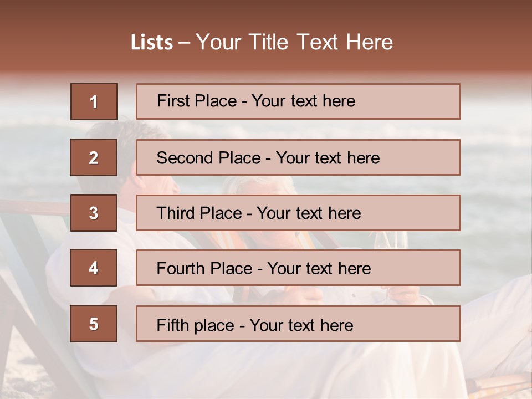
Task: Click the slide title text
Action: pos(262,42)
